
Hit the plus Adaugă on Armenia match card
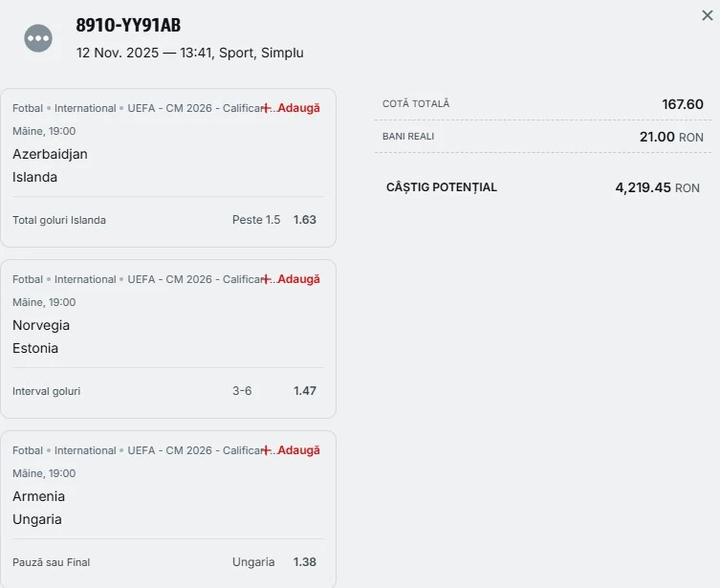292,450
